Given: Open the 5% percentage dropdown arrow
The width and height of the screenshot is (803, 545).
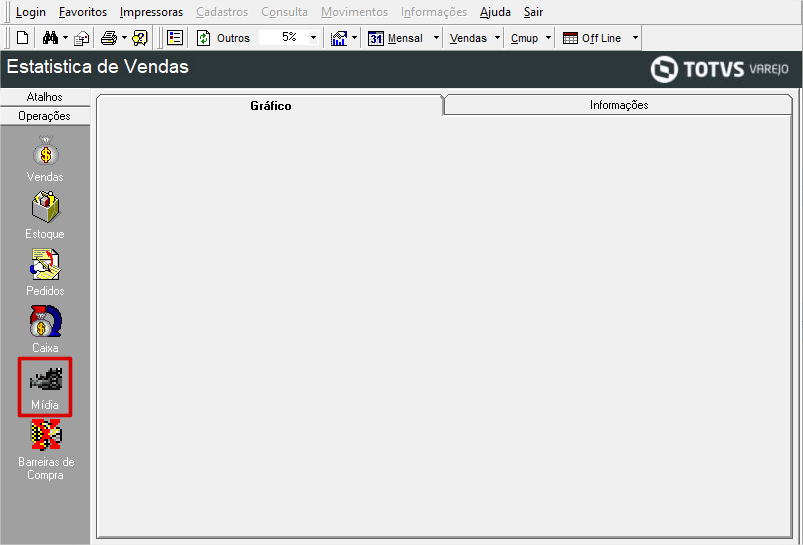Looking at the screenshot, I should pos(313,38).
